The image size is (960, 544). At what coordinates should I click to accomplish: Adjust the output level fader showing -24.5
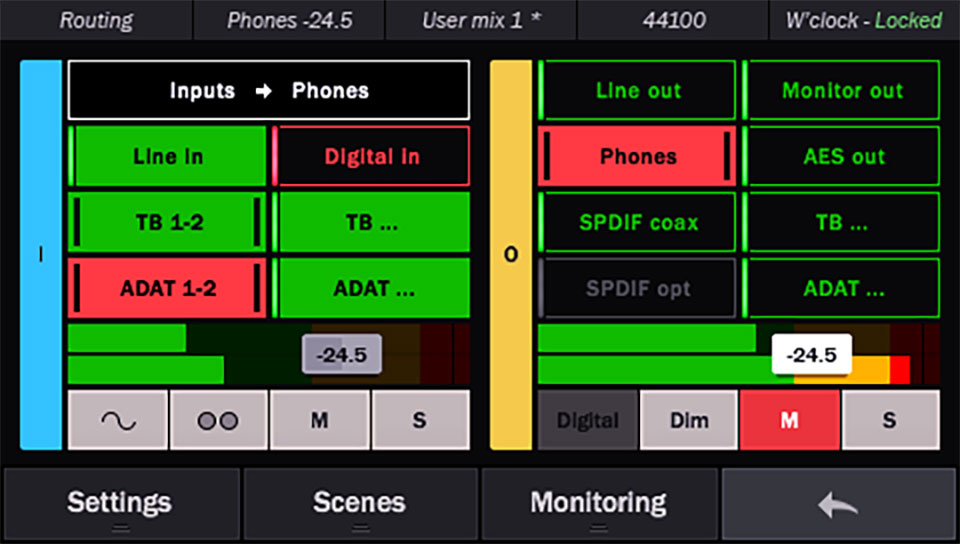tap(811, 355)
